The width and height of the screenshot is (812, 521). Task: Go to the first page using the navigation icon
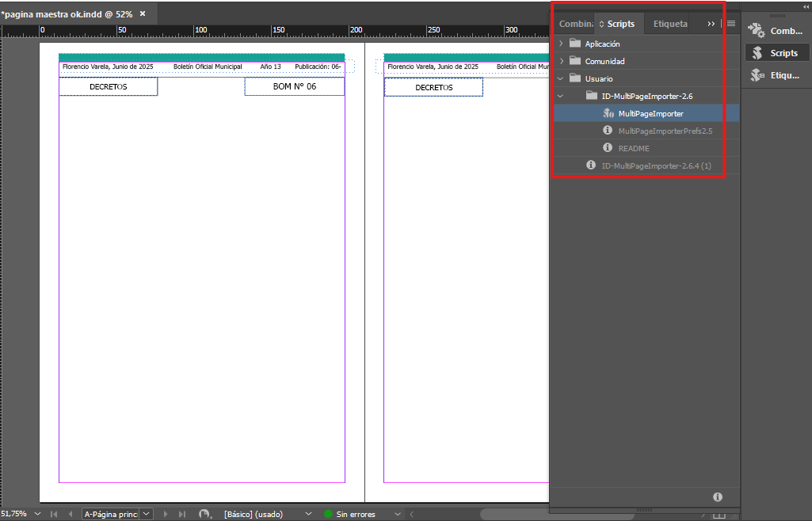(52, 514)
